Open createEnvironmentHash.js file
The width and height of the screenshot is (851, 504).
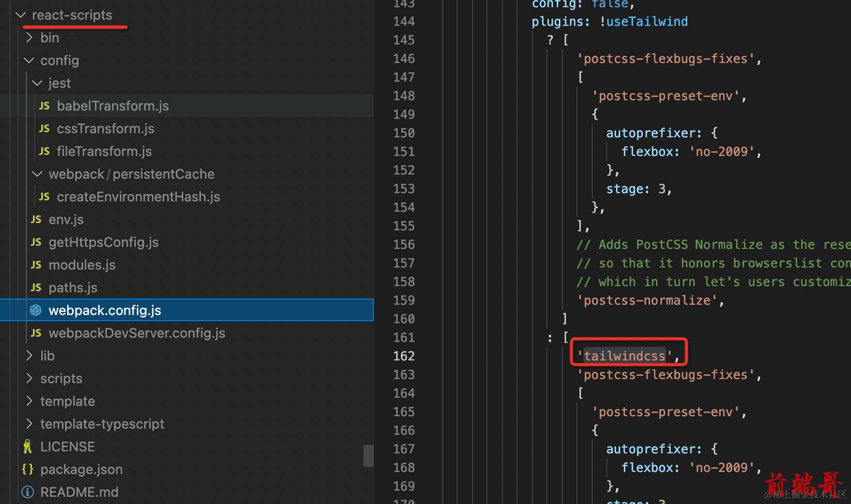pyautogui.click(x=138, y=197)
